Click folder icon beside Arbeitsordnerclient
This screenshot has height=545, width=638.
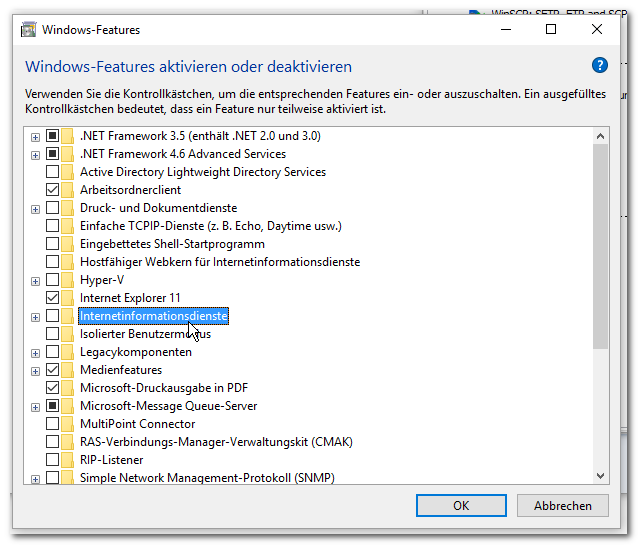[x=68, y=190]
